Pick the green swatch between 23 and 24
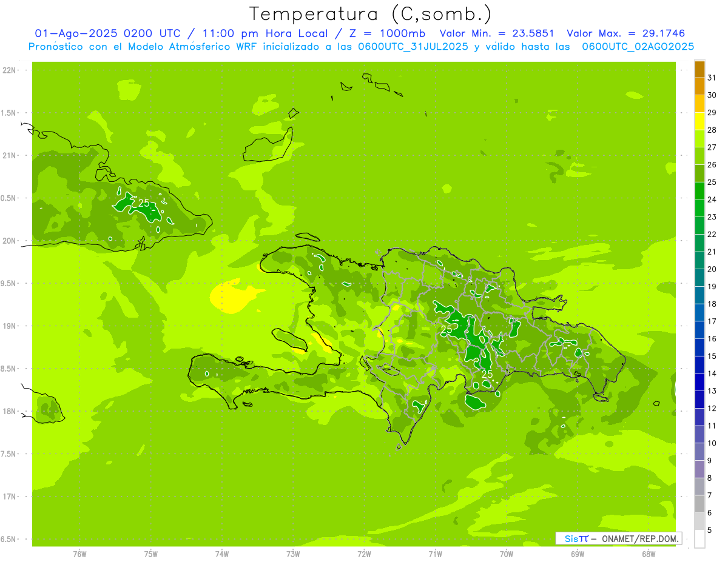The height and width of the screenshot is (562, 728). (x=699, y=209)
